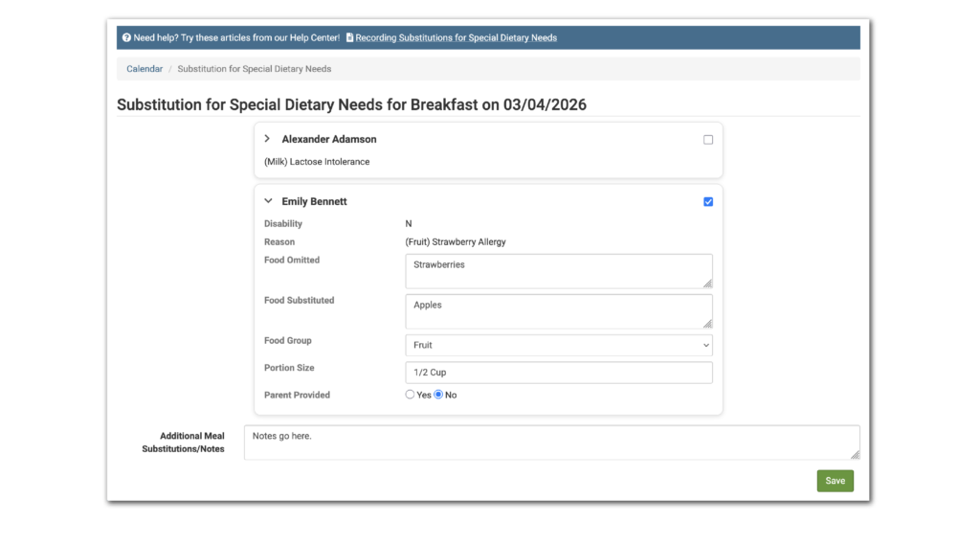Open the Food Group dropdown
The width and height of the screenshot is (980, 545).
click(558, 345)
